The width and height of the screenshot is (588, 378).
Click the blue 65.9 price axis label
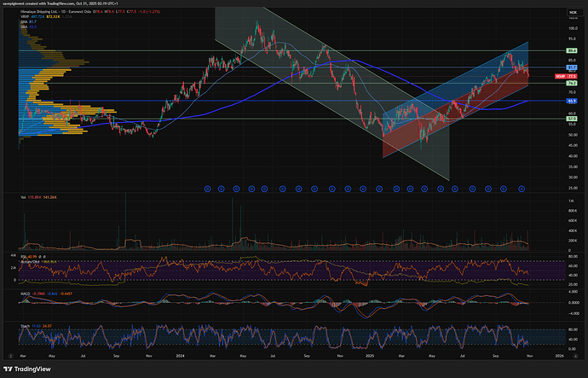(x=572, y=102)
